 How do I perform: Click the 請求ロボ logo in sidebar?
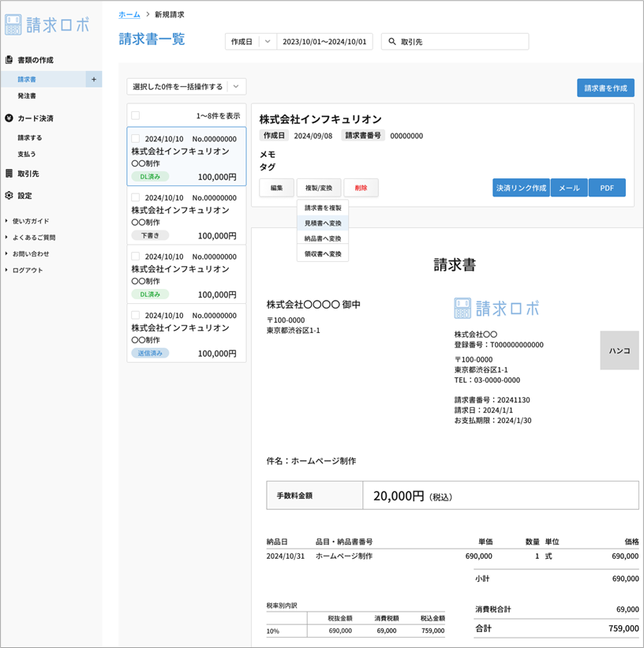(47, 24)
